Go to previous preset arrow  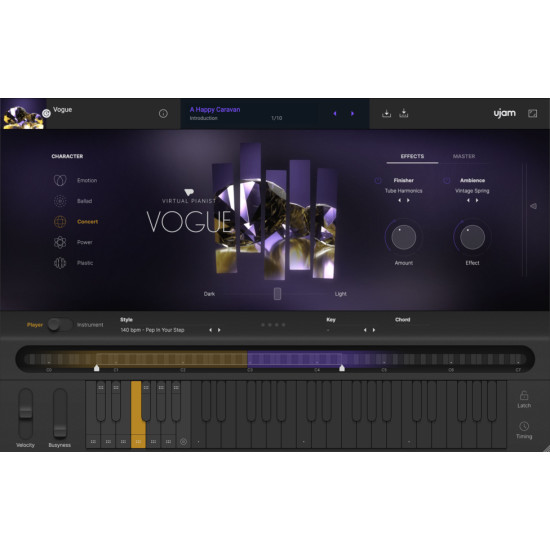tap(335, 114)
